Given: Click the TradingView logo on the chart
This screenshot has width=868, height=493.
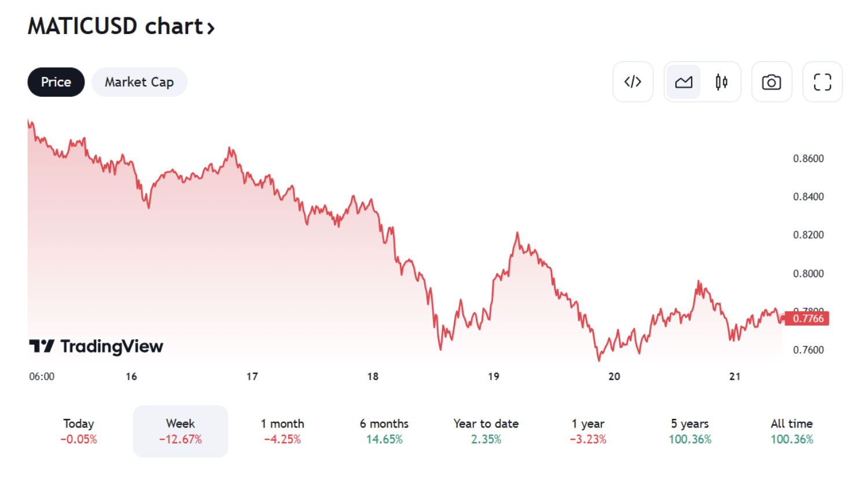Looking at the screenshot, I should (96, 346).
